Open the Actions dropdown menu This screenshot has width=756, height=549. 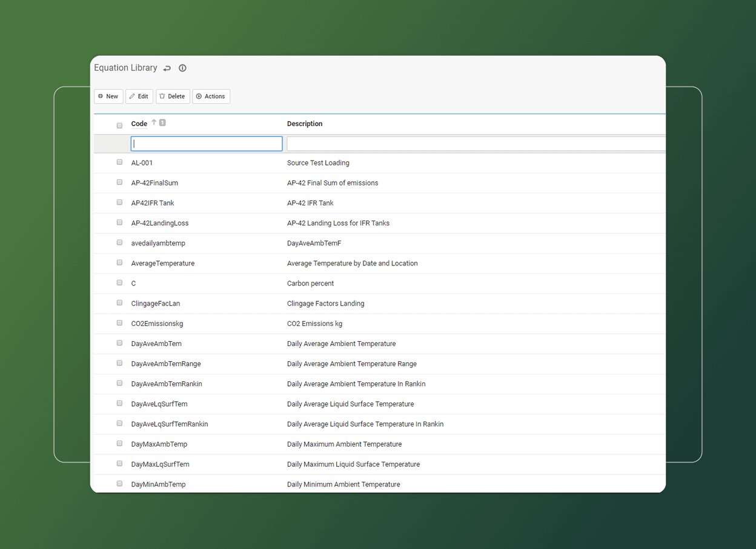pos(211,96)
